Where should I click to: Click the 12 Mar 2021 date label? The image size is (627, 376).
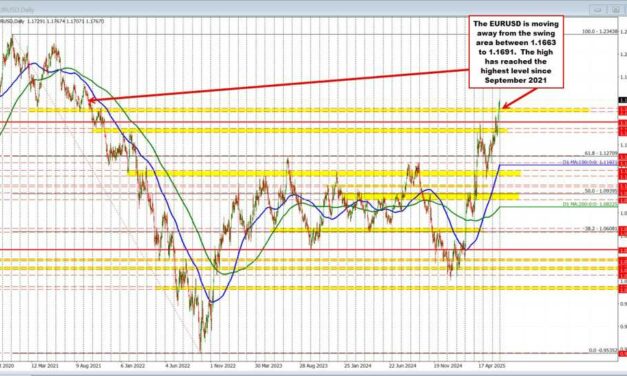(45, 366)
